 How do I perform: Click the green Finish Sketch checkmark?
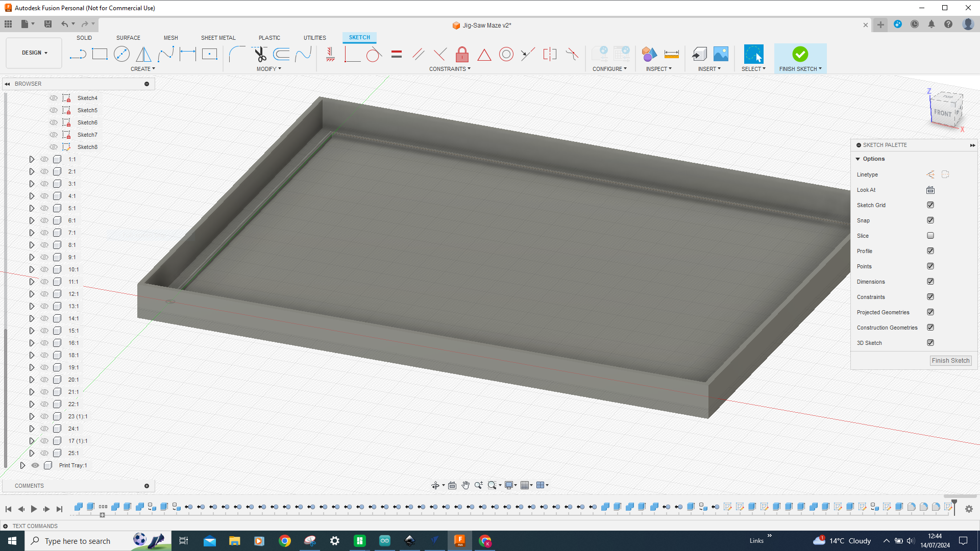click(800, 54)
